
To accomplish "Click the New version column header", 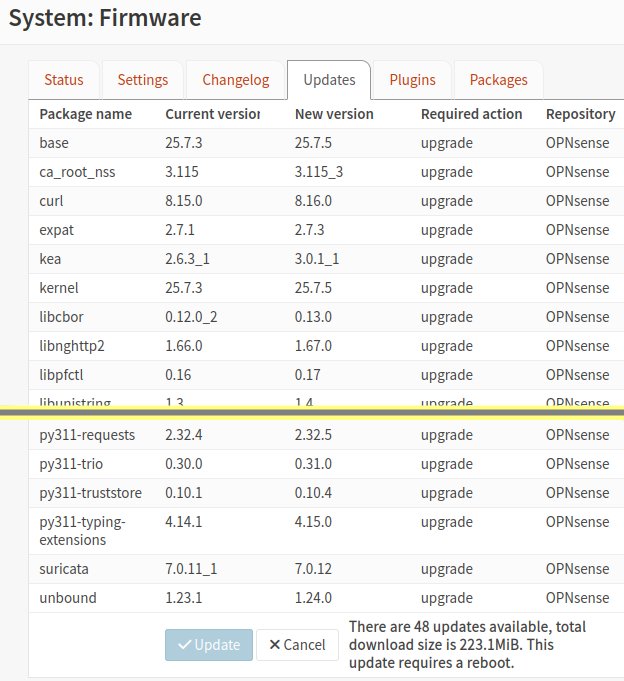I will pyautogui.click(x=334, y=114).
